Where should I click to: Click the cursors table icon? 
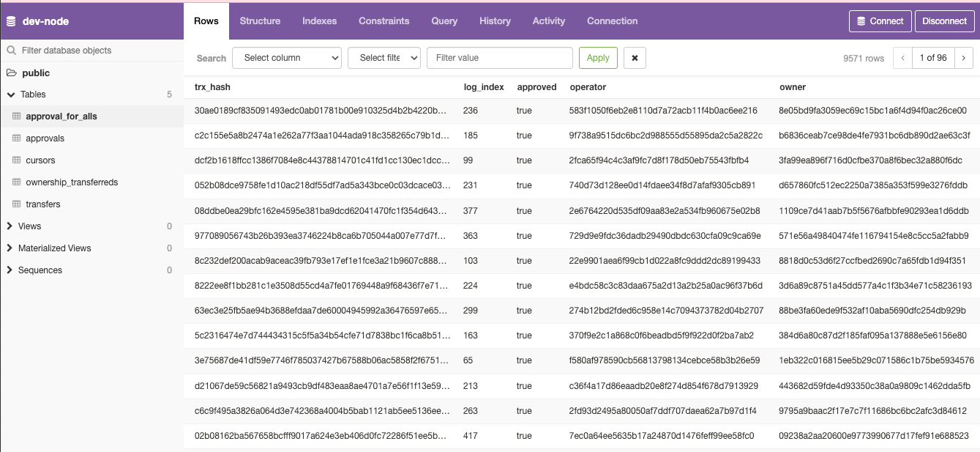tap(17, 160)
